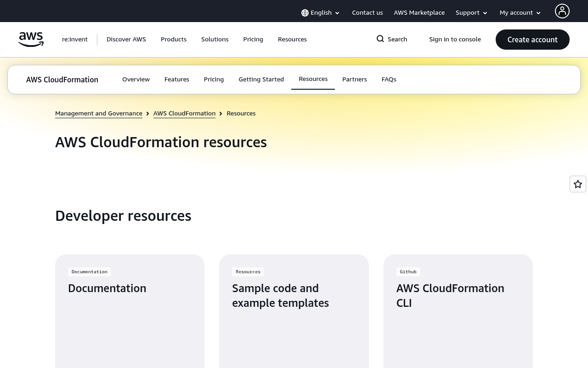Click AWS CloudFormation product title
The width and height of the screenshot is (588, 368).
click(62, 80)
